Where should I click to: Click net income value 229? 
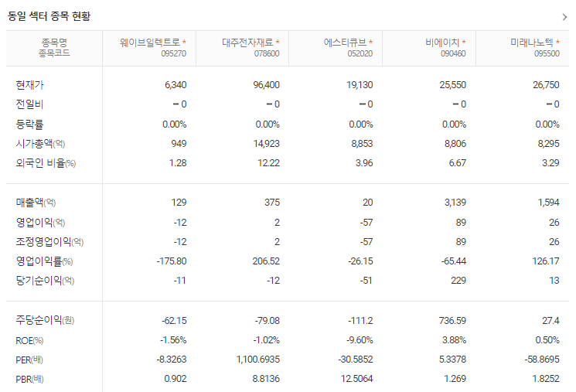(458, 281)
